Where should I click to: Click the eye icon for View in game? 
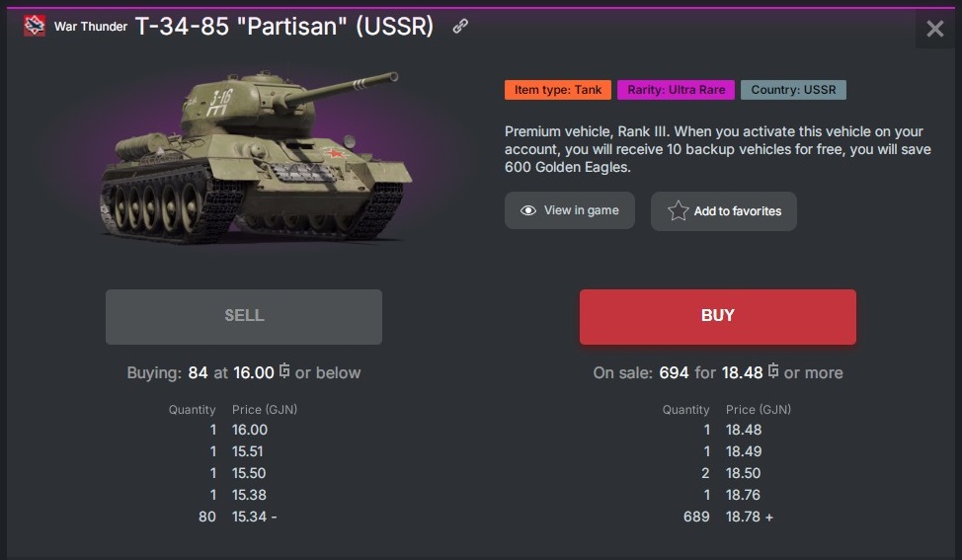pyautogui.click(x=528, y=210)
